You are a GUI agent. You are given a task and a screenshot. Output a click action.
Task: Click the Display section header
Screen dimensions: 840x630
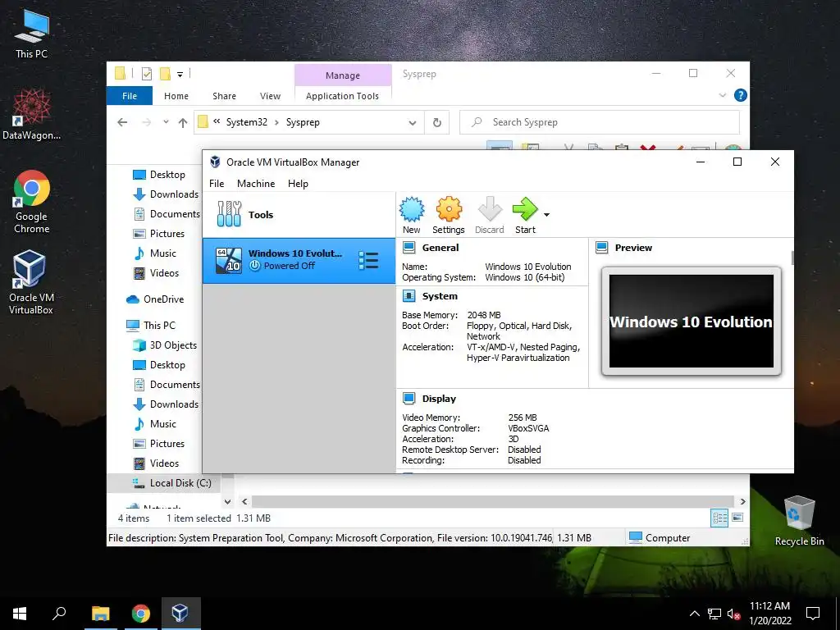coord(439,399)
